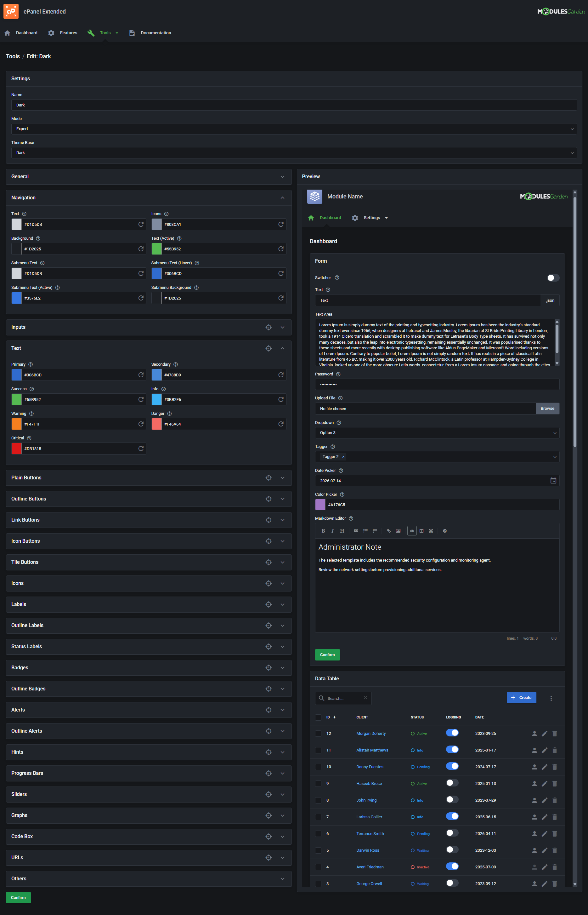588x915 pixels.
Task: Expand the General section
Action: pos(283,176)
